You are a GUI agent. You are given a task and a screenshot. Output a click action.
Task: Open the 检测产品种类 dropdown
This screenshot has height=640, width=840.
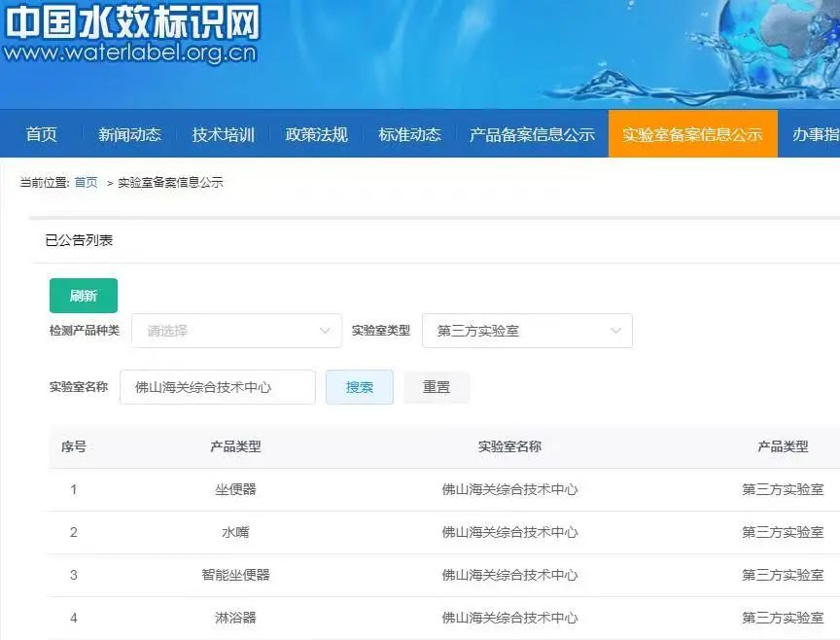tap(236, 331)
